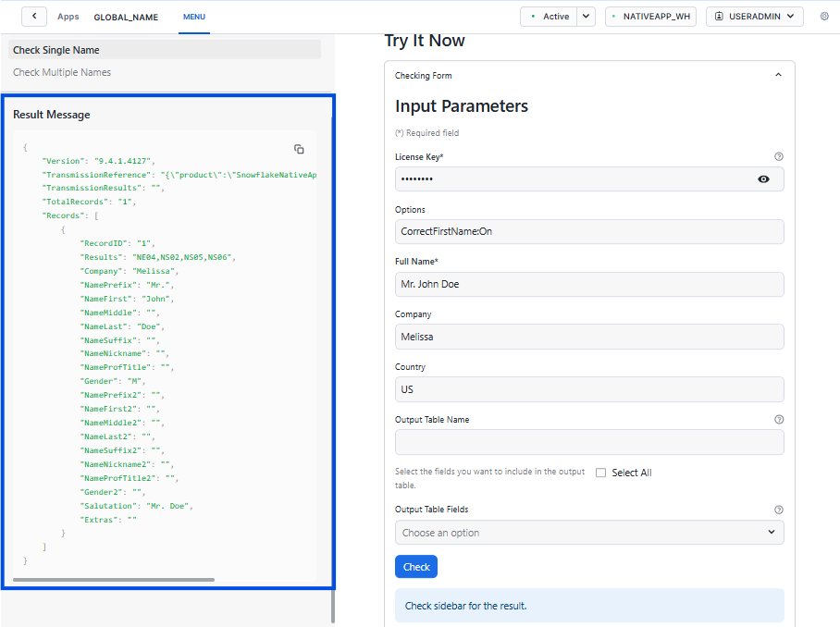Click the "NameFirst": "John" line
840x627 pixels.
[x=127, y=299]
